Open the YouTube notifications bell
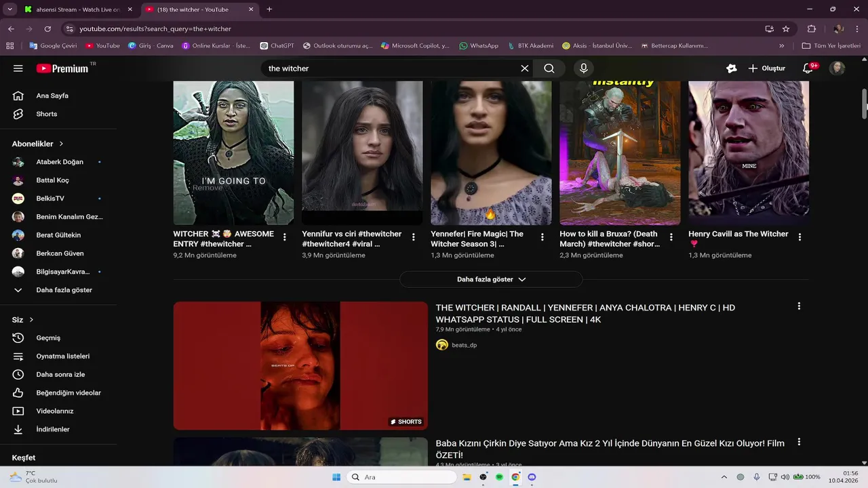 tap(808, 68)
